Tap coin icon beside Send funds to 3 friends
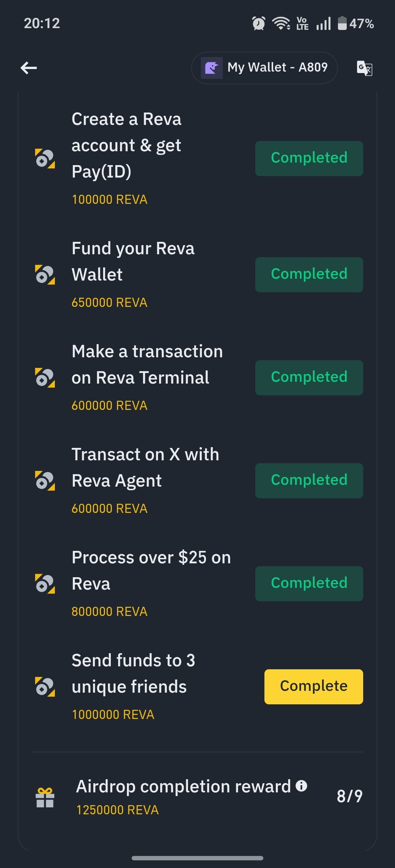This screenshot has width=395, height=868. pos(45,687)
